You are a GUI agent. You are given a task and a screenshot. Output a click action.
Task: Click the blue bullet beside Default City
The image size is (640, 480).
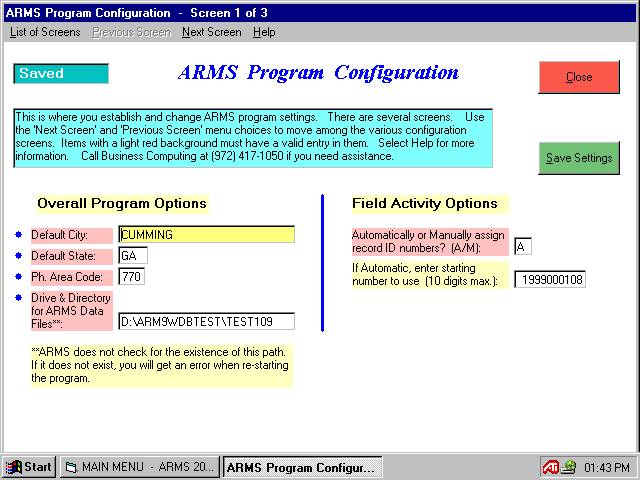coord(18,235)
